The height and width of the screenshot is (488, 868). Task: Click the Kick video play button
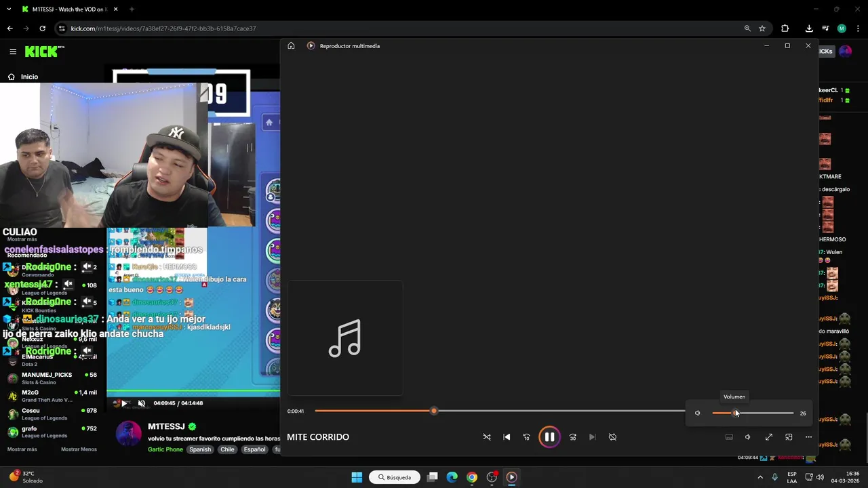(x=123, y=403)
